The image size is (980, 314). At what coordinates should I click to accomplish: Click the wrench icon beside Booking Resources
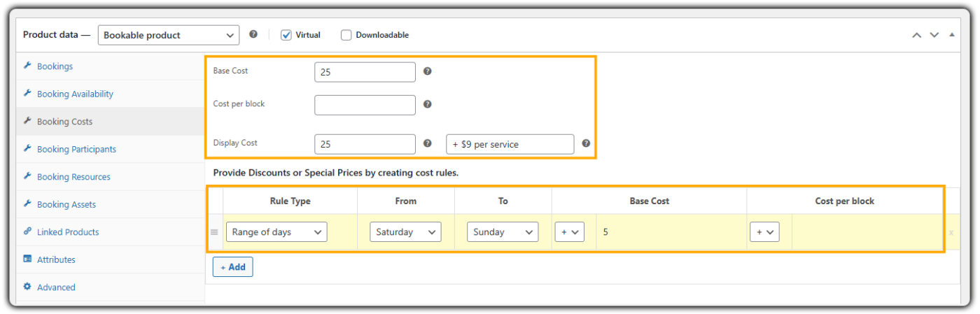click(27, 176)
